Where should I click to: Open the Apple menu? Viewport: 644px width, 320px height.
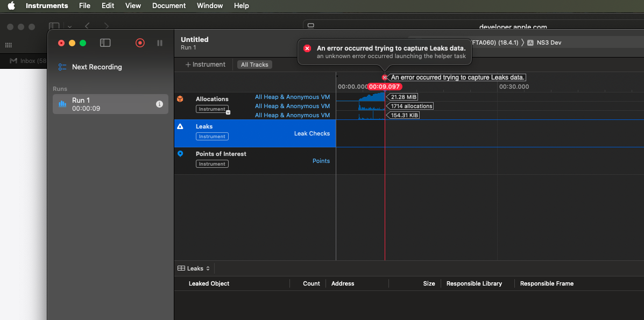11,6
